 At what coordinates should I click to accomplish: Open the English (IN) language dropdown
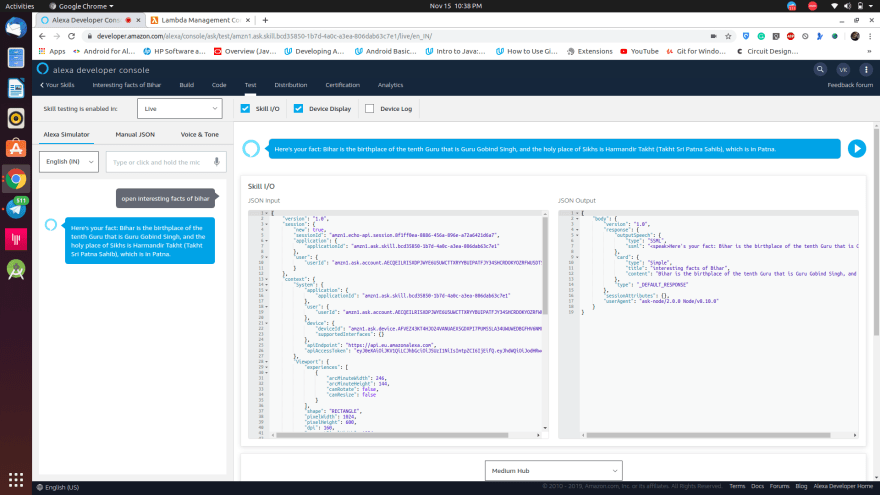[x=69, y=162]
